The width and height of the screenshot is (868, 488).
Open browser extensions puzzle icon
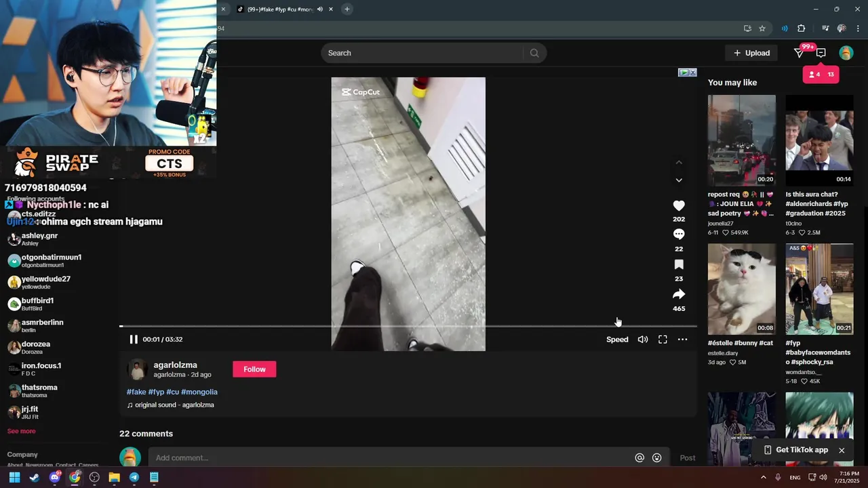point(802,28)
